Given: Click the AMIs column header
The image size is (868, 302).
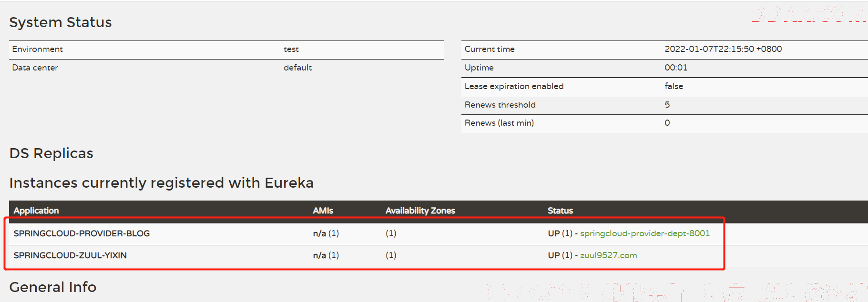Looking at the screenshot, I should click(x=323, y=211).
